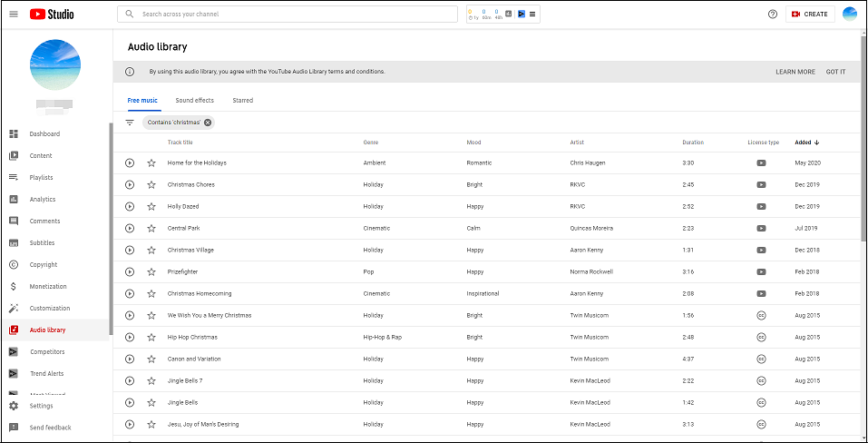Open the Customization sidebar item

(50, 308)
